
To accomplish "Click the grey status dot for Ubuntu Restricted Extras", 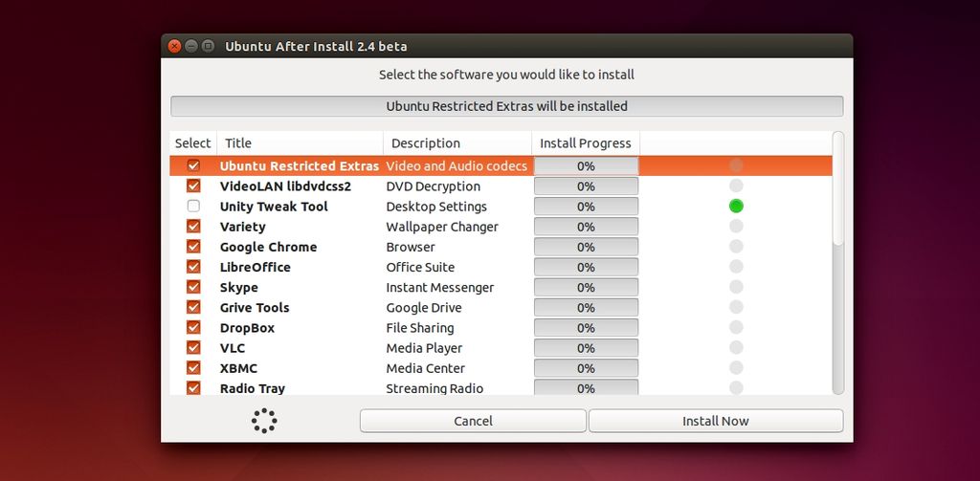I will point(736,165).
